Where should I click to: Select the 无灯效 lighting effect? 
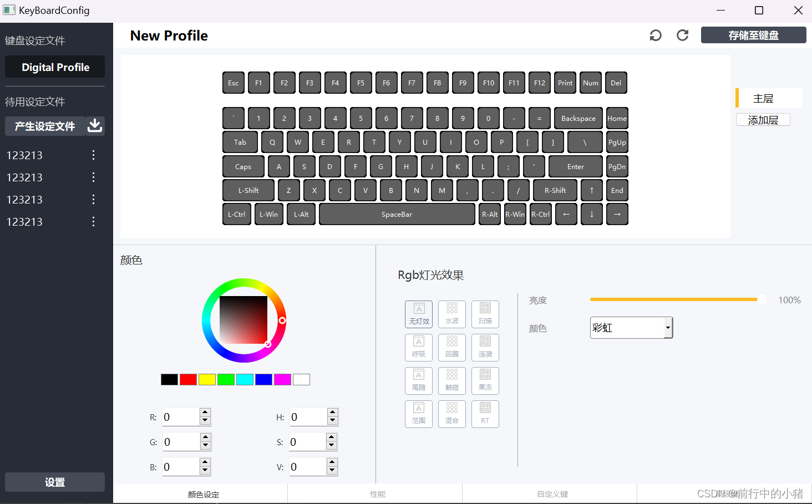tap(419, 314)
